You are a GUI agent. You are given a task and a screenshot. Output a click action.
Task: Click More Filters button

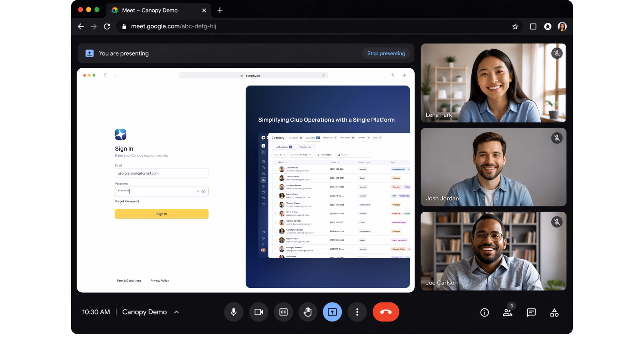click(324, 155)
